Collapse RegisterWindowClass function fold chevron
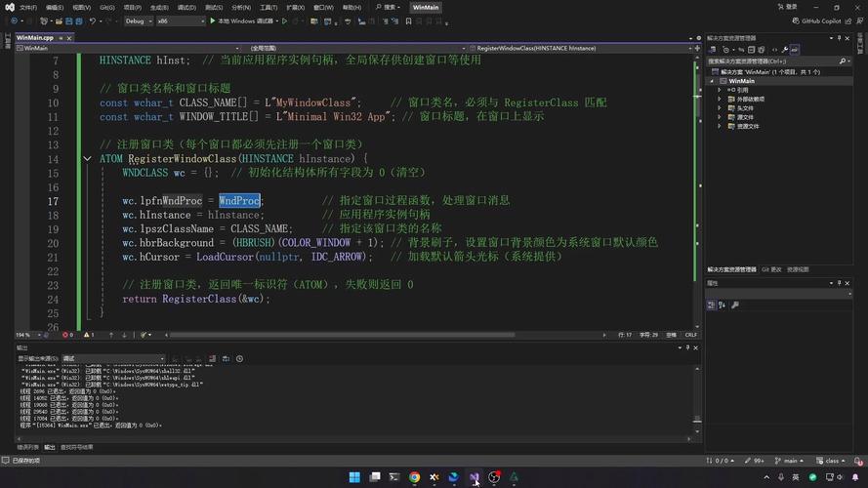Image resolution: width=868 pixels, height=488 pixels. [x=88, y=159]
